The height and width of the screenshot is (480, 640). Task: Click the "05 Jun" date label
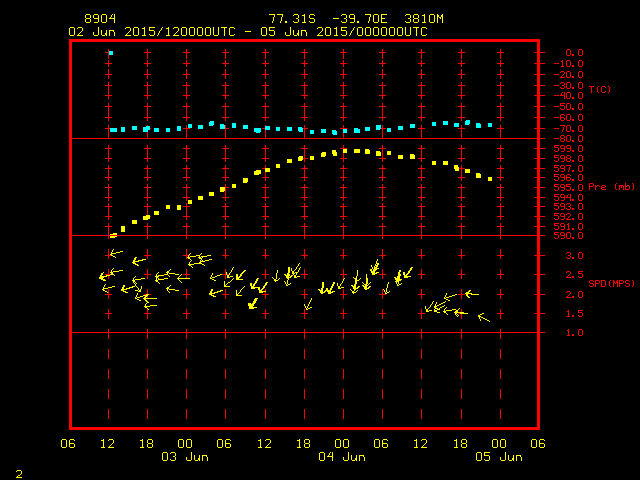click(x=499, y=457)
